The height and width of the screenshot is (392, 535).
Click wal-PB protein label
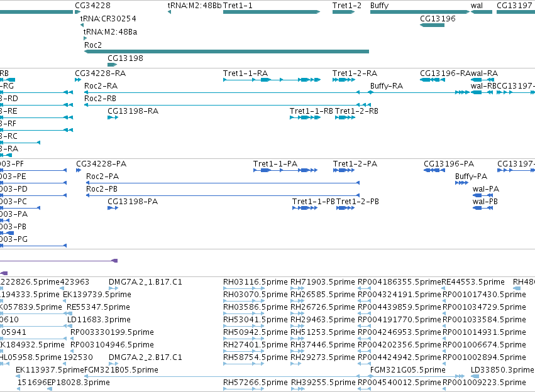pyautogui.click(x=485, y=202)
